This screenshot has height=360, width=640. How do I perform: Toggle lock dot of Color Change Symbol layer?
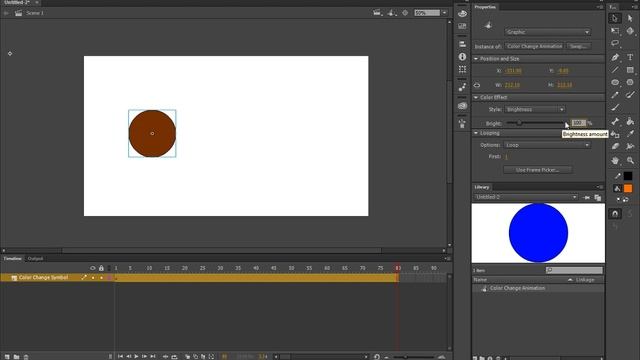(x=101, y=278)
